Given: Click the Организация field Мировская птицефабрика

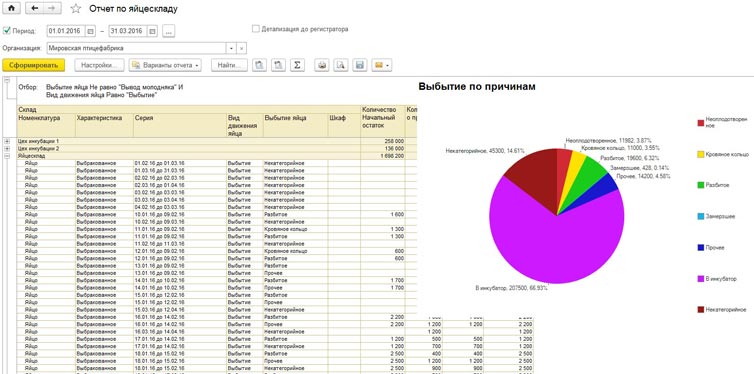Looking at the screenshot, I should click(137, 48).
